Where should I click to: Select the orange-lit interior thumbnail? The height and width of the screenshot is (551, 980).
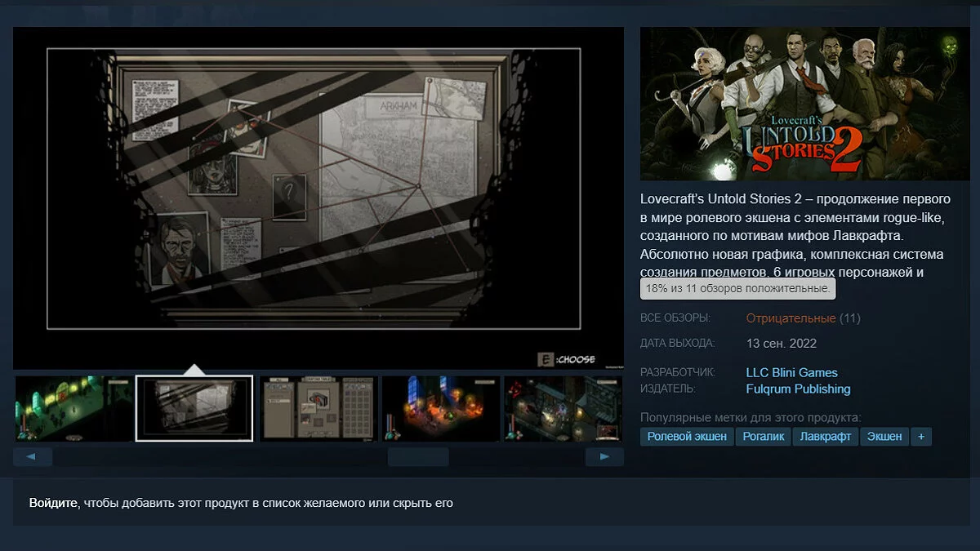point(441,408)
